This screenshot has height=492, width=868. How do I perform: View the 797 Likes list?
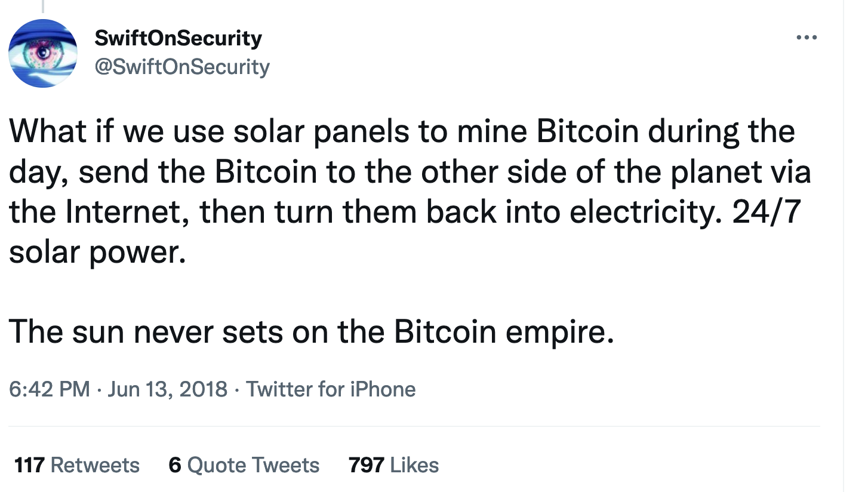point(393,465)
